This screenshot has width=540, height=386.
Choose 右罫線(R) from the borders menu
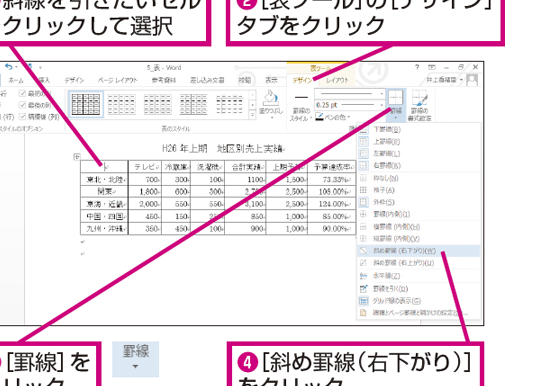[x=419, y=165]
